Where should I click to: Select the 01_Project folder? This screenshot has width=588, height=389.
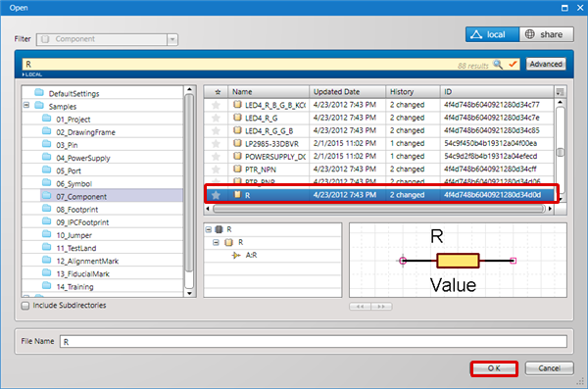coord(73,120)
